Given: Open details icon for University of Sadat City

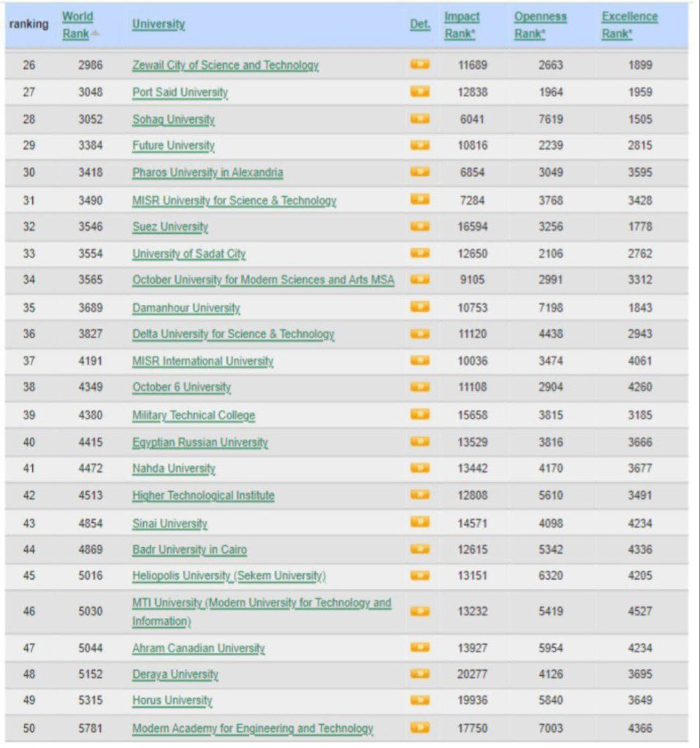Looking at the screenshot, I should (420, 253).
